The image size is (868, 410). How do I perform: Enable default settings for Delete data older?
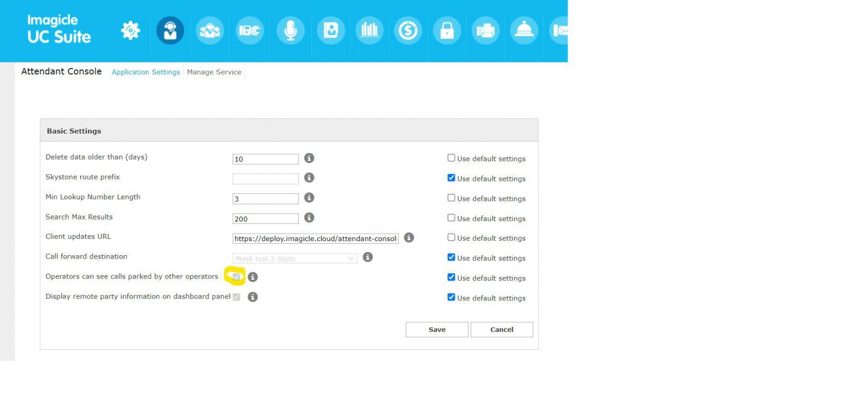pos(451,158)
